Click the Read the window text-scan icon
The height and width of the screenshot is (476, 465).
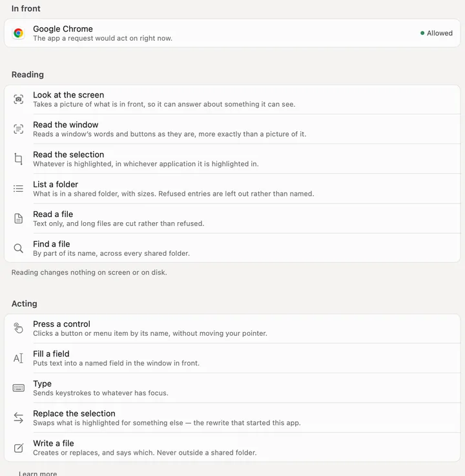pyautogui.click(x=19, y=129)
